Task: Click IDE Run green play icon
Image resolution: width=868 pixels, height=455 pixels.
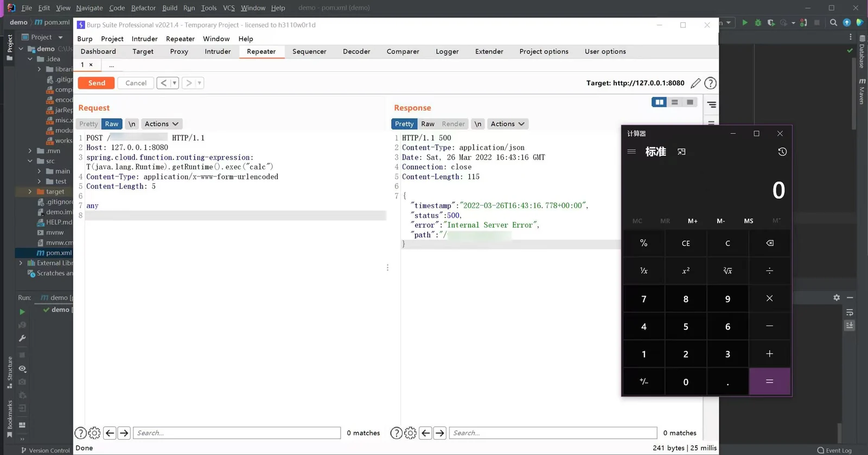Action: (x=745, y=22)
